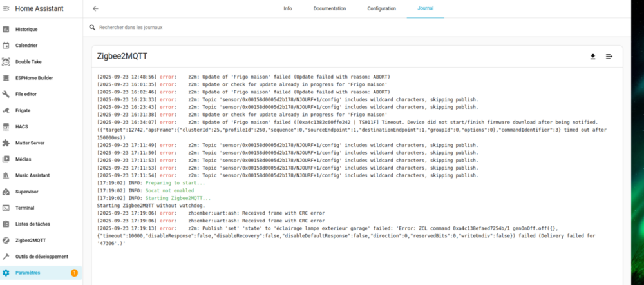The width and height of the screenshot is (644, 285).
Task: Open Terminal console icon in sidebar
Action: 6,208
